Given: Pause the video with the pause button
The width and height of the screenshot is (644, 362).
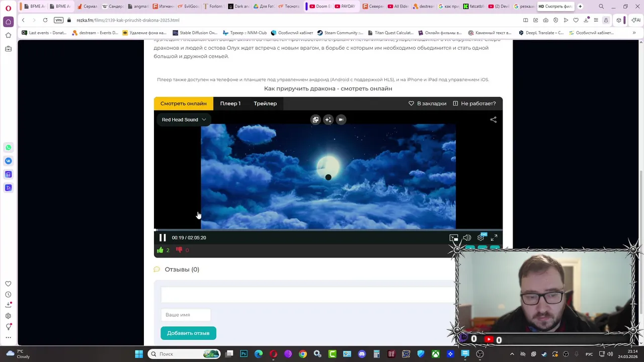Looking at the screenshot, I should pos(163,238).
